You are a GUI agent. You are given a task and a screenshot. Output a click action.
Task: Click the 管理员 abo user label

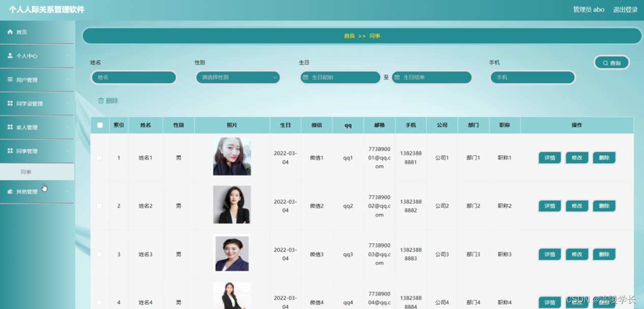[x=589, y=9]
